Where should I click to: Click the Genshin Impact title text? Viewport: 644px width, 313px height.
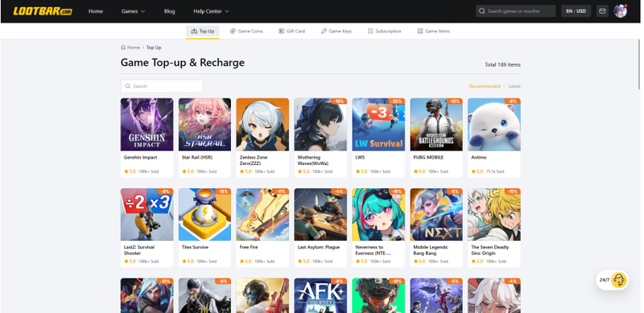(x=140, y=158)
